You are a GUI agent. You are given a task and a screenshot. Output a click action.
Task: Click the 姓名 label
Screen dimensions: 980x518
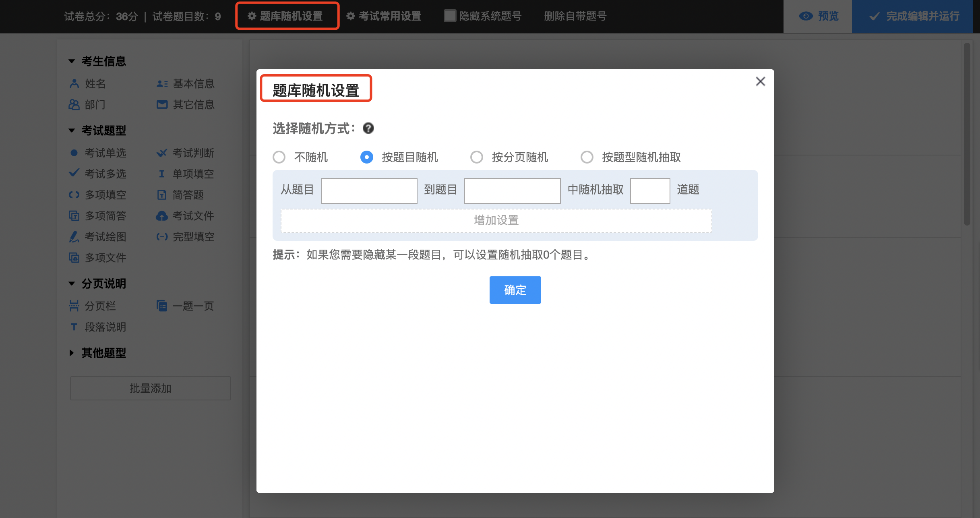(x=95, y=84)
